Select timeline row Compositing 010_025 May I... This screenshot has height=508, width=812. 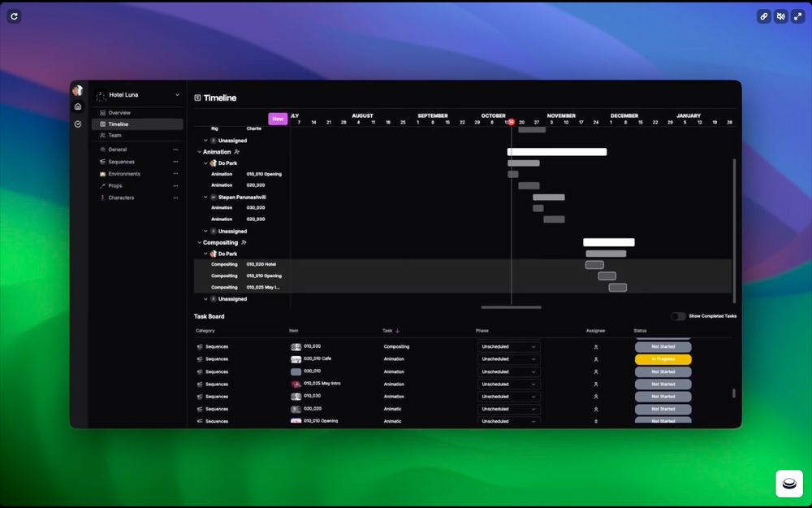pos(463,287)
